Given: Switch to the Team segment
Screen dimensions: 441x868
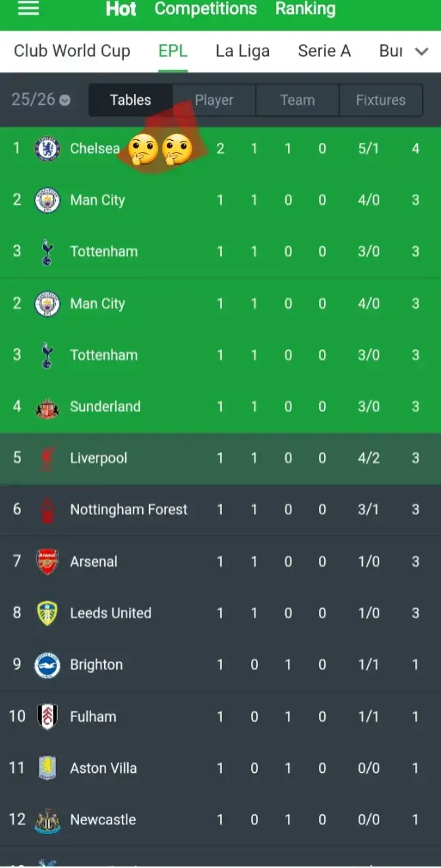Looking at the screenshot, I should (297, 100).
